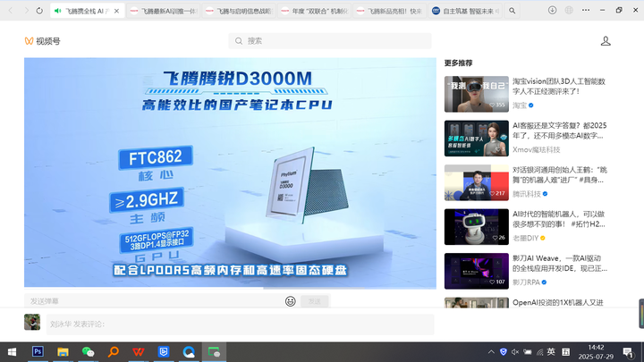Open File Explorer from the taskbar
644x362 pixels.
63,352
